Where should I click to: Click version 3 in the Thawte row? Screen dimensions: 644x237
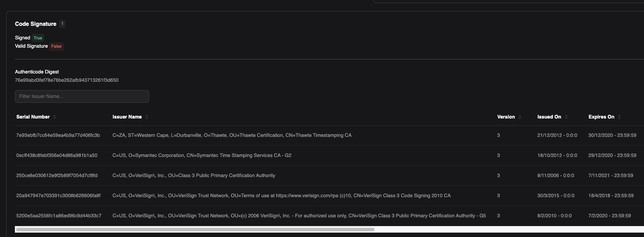coord(499,136)
